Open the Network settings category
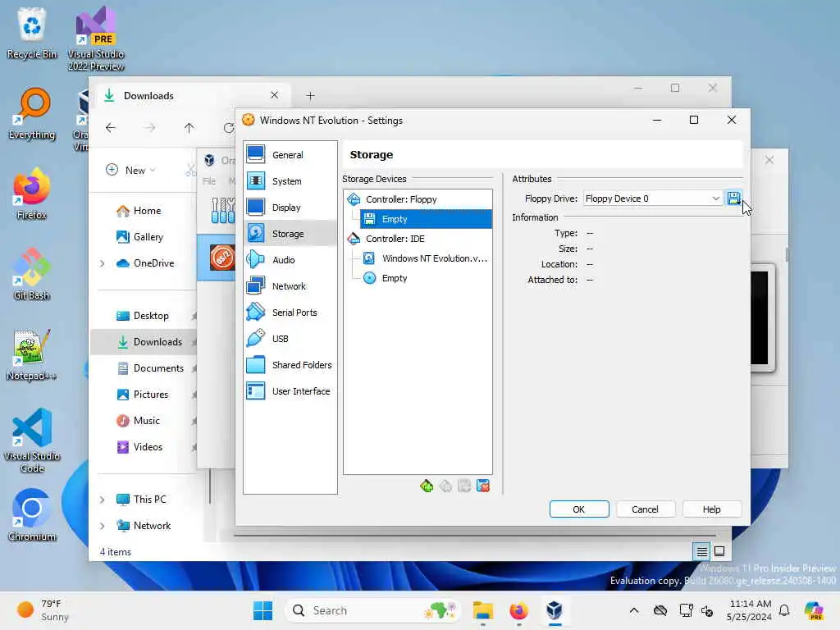Viewport: 840px width, 630px height. 290,286
